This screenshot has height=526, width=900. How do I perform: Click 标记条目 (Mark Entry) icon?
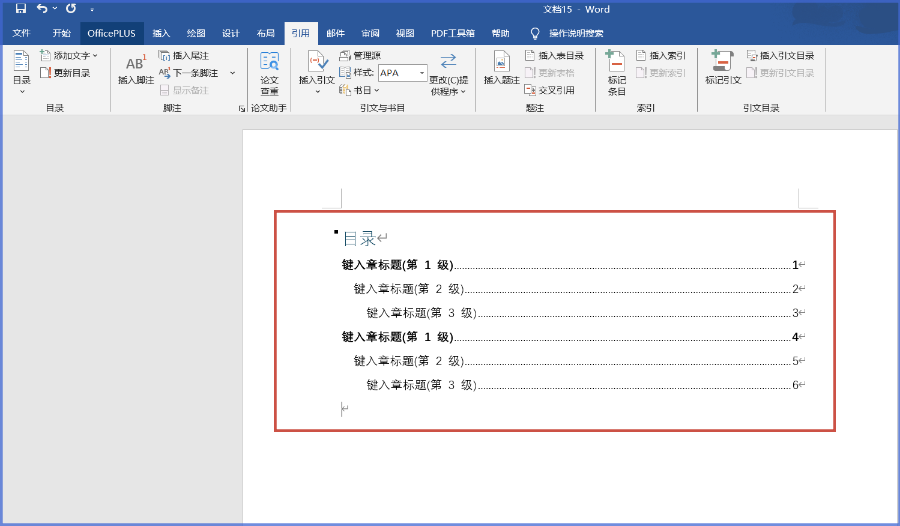tap(616, 73)
